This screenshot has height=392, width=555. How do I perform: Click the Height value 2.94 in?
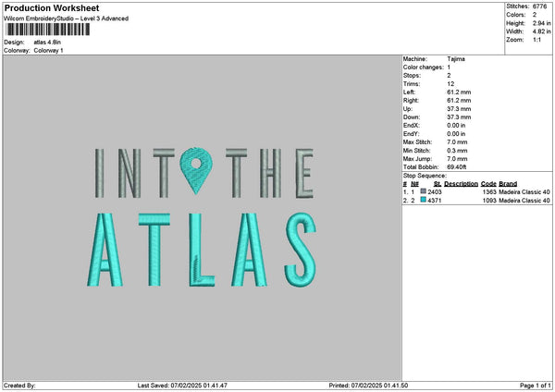541,23
